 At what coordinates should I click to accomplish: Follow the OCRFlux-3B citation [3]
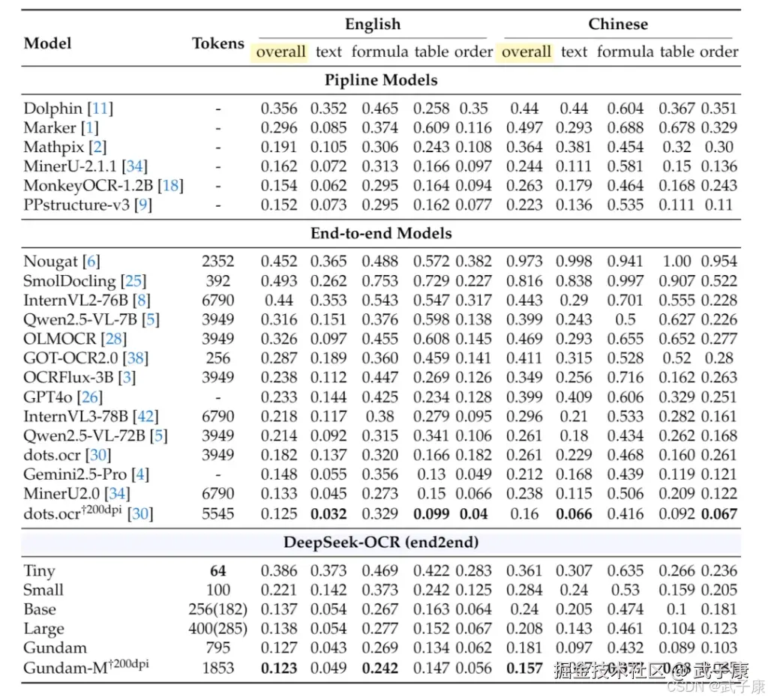coord(126,378)
